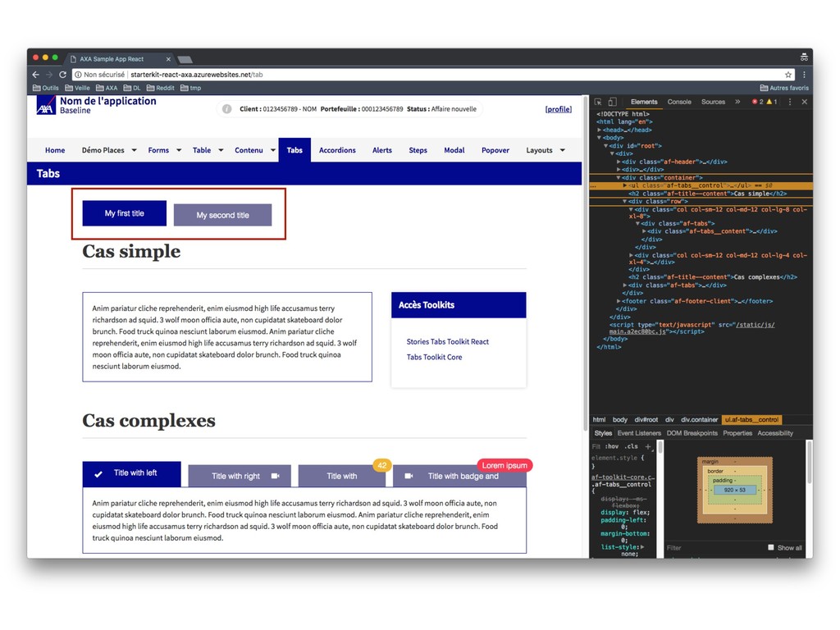Expand the head node in DOM tree
The width and height of the screenshot is (840, 630).
point(600,130)
